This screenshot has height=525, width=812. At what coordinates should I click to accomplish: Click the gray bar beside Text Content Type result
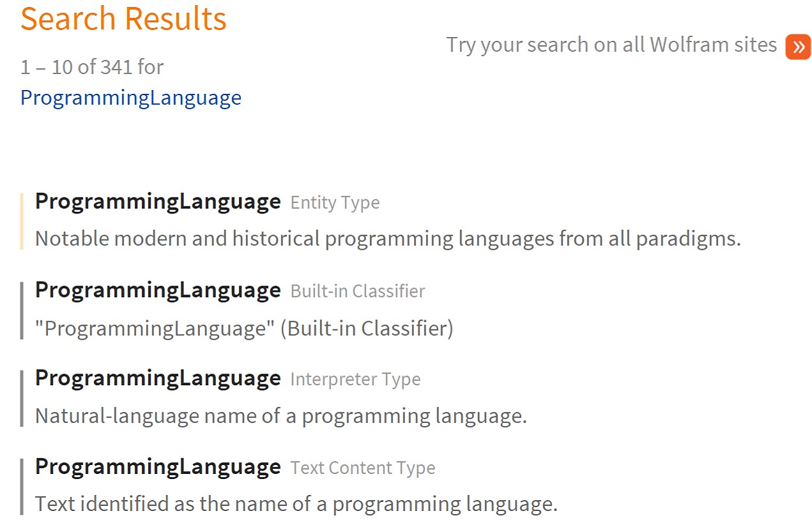click(22, 487)
